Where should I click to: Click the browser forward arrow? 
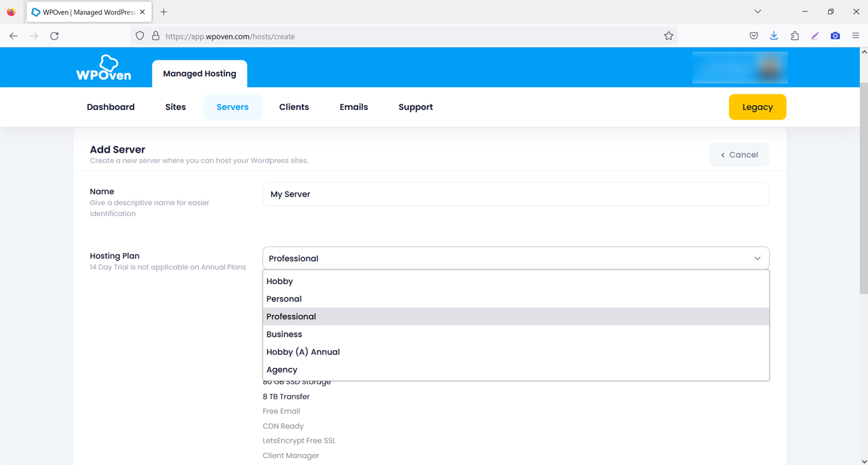(x=34, y=36)
